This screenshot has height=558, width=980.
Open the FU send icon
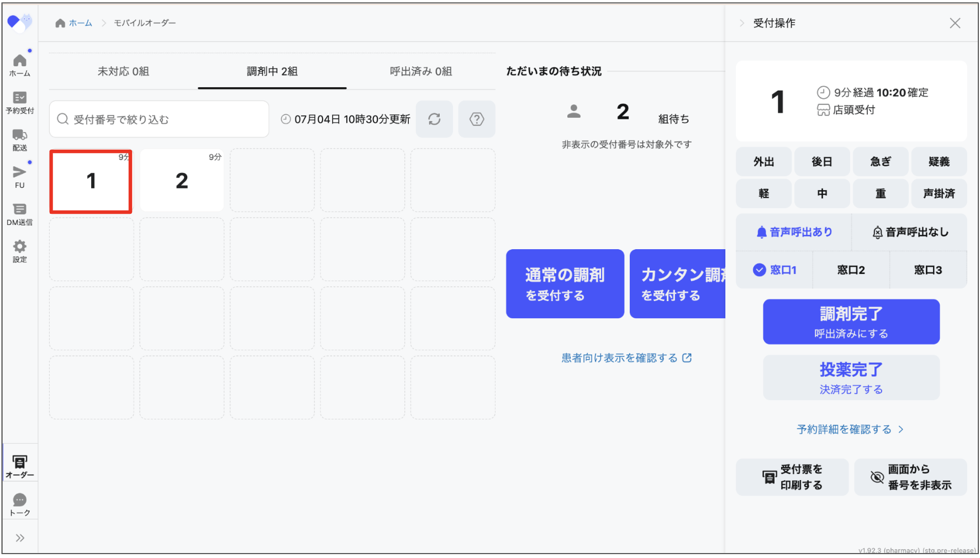(x=20, y=177)
